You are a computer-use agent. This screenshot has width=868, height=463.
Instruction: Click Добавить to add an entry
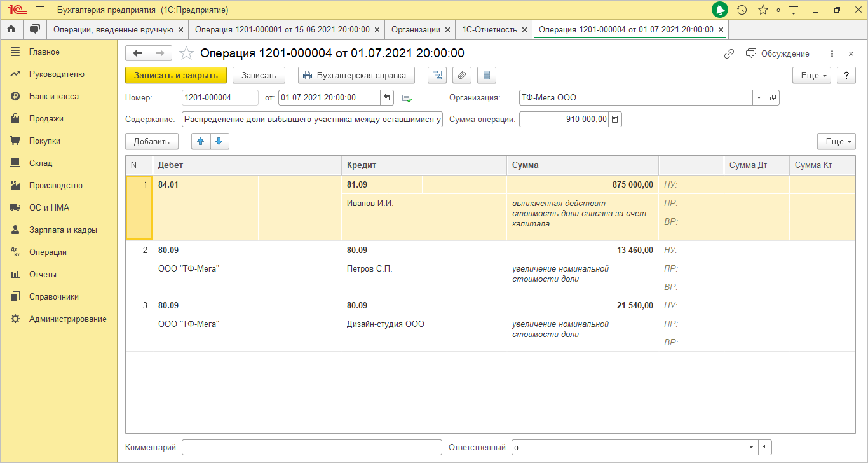[152, 142]
